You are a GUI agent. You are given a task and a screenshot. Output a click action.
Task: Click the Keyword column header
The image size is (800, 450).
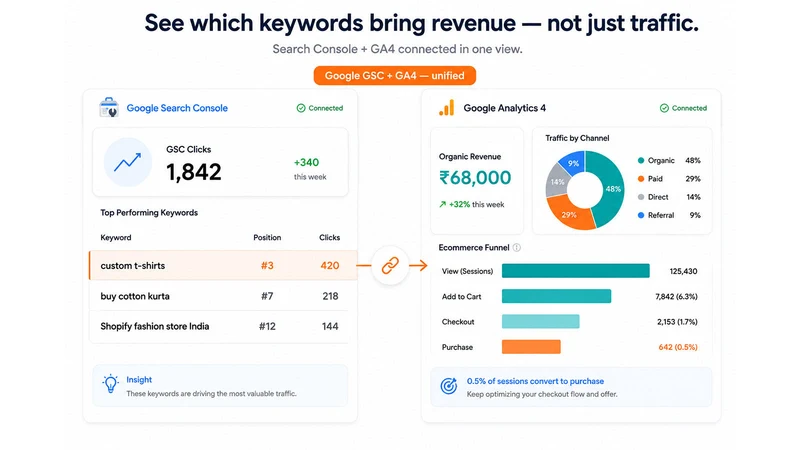point(116,237)
